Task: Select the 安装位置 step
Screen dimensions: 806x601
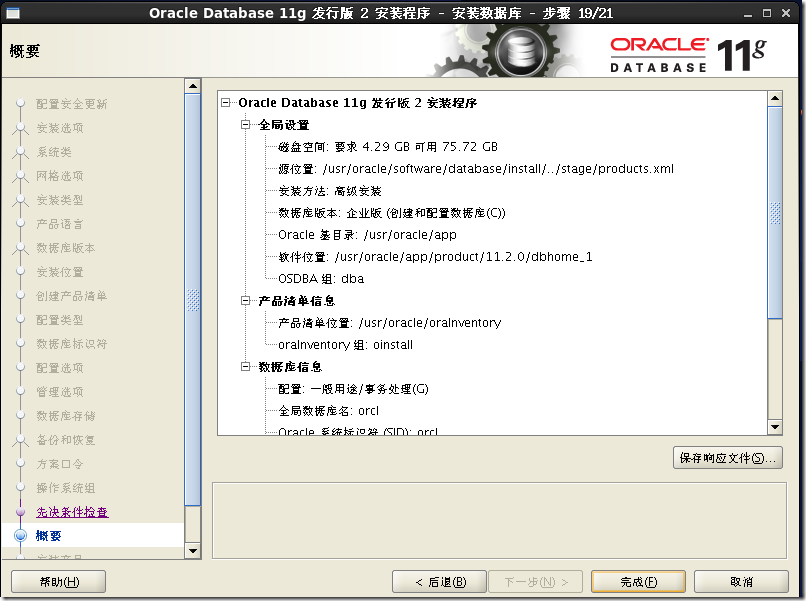Action: (60, 272)
